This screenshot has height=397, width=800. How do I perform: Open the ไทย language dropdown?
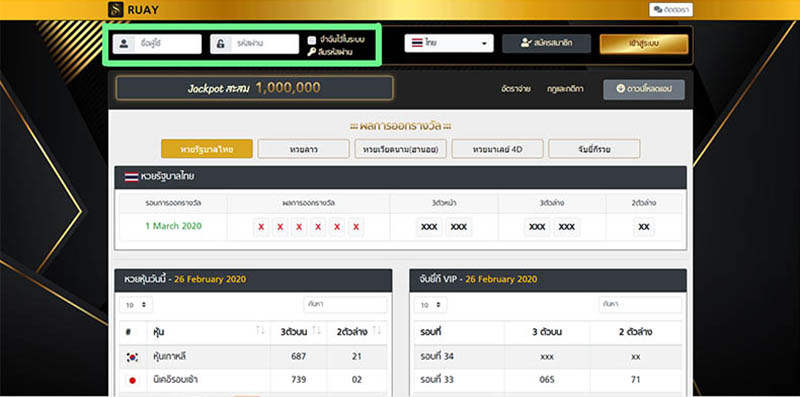pyautogui.click(x=449, y=43)
